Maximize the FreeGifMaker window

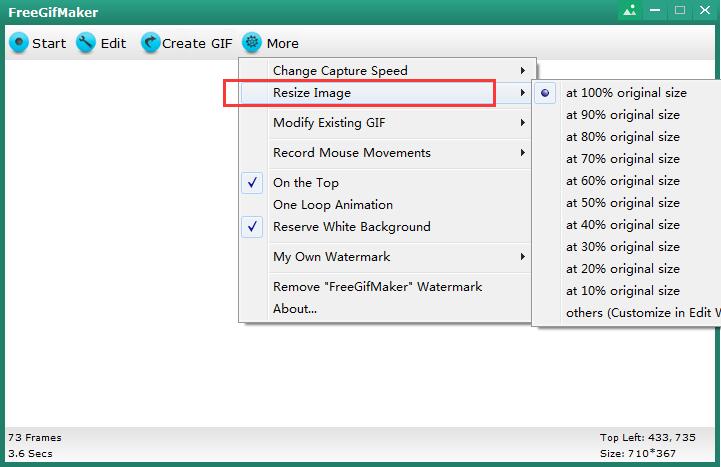click(680, 10)
